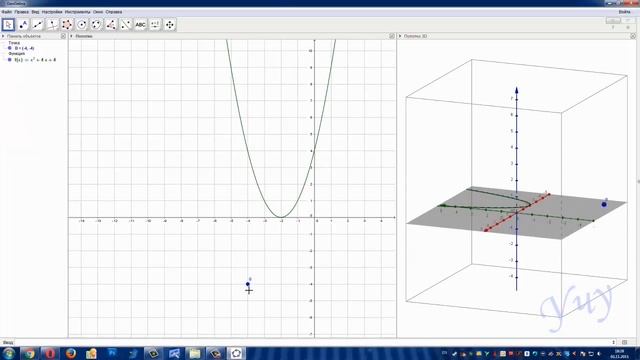Select the Move arrow tool
Viewport: 640px width, 360px height.
click(x=8, y=25)
